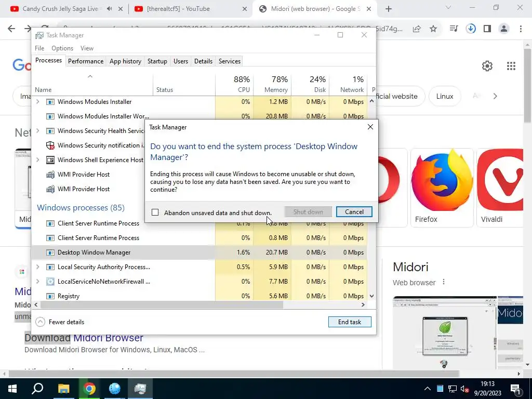Open the Vivaldi browser card
Image resolution: width=532 pixels, height=399 pixels.
coord(500,188)
